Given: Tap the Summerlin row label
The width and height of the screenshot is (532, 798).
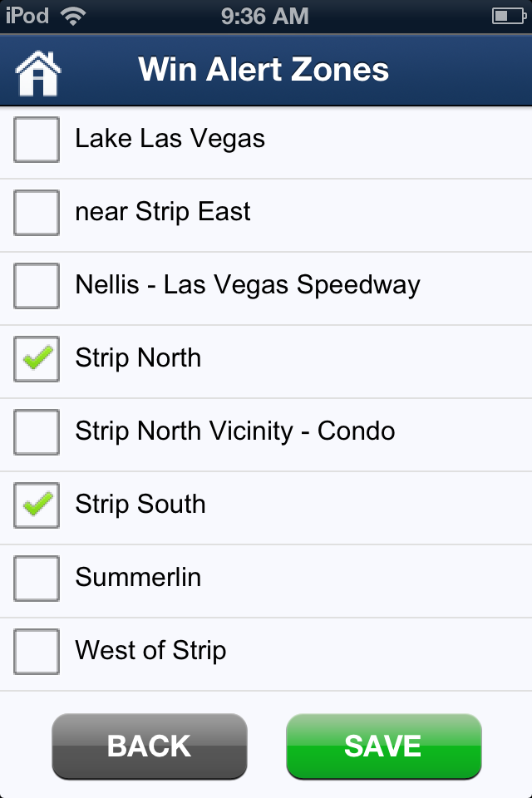Looking at the screenshot, I should [x=138, y=577].
